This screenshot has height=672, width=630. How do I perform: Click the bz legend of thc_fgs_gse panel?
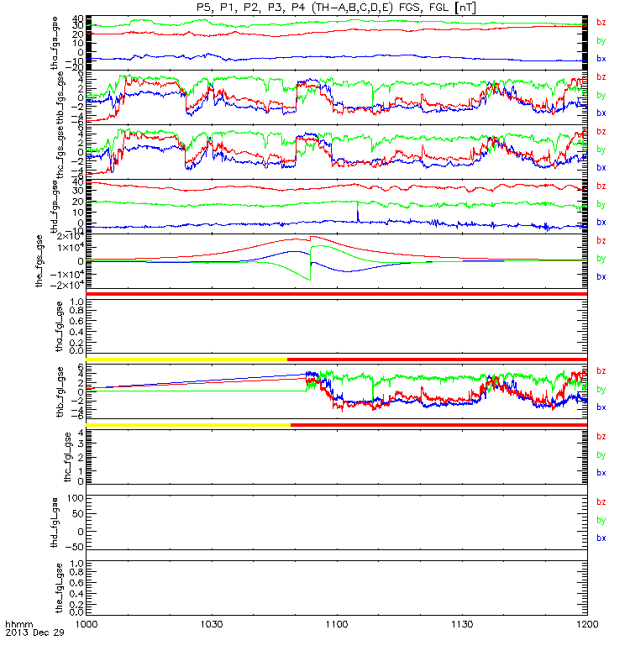[601, 131]
